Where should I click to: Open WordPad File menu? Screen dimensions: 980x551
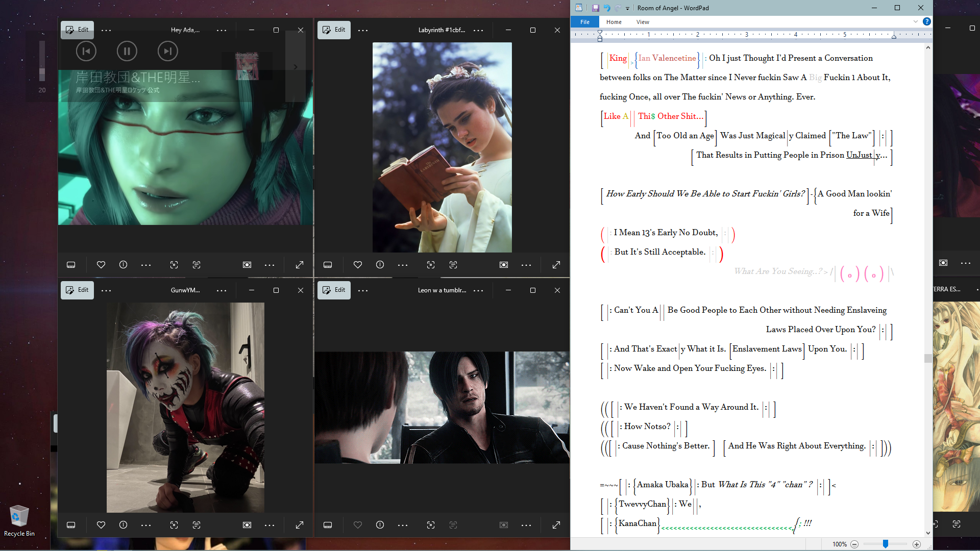click(x=585, y=22)
